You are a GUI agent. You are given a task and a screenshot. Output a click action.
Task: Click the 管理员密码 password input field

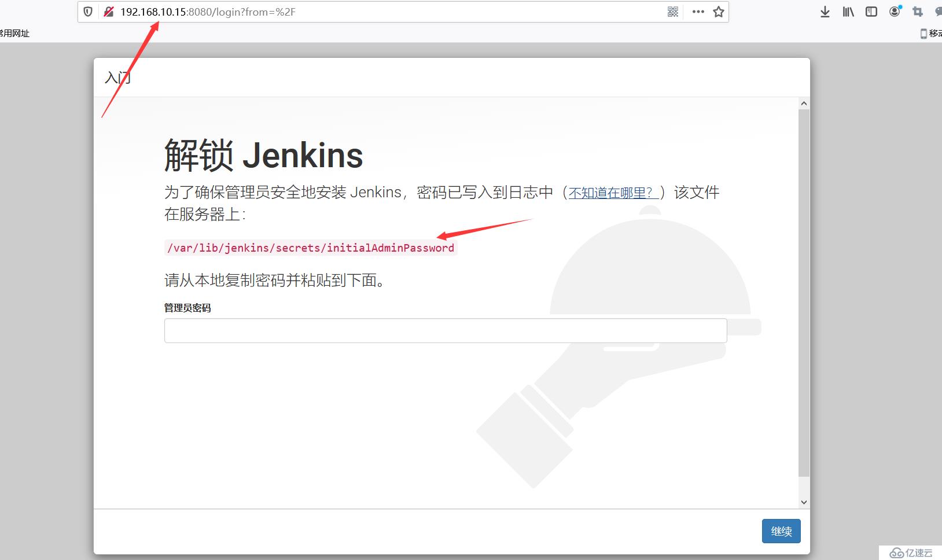tap(446, 330)
